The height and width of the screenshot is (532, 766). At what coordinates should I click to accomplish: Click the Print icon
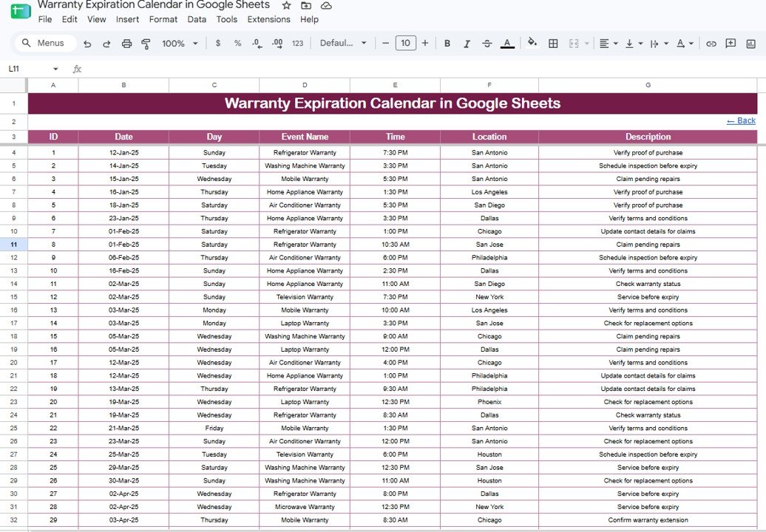coord(126,44)
